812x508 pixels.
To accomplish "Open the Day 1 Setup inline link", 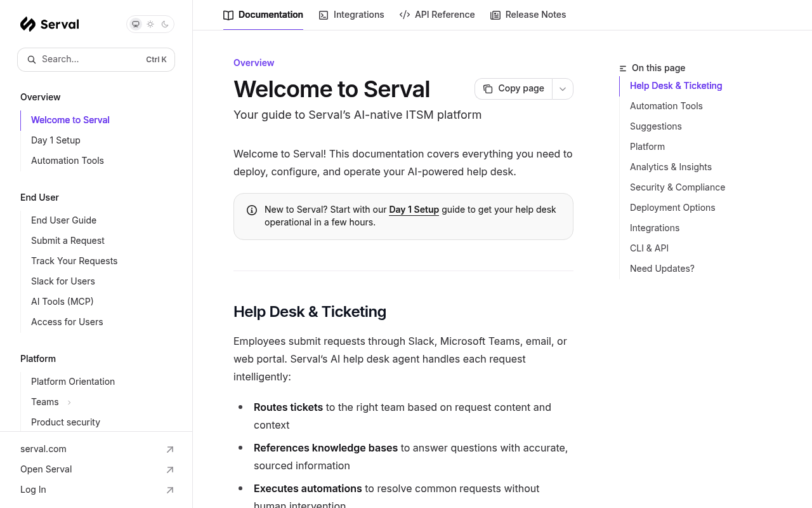I will [414, 210].
